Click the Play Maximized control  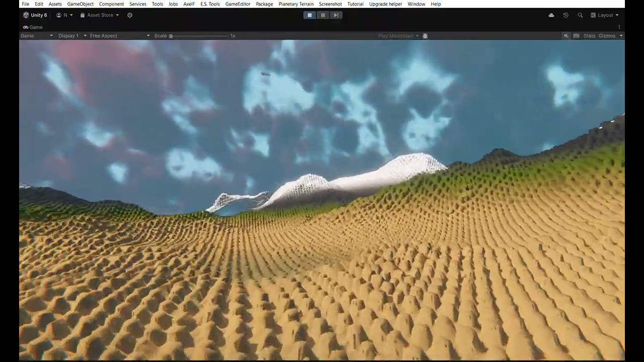click(x=395, y=36)
